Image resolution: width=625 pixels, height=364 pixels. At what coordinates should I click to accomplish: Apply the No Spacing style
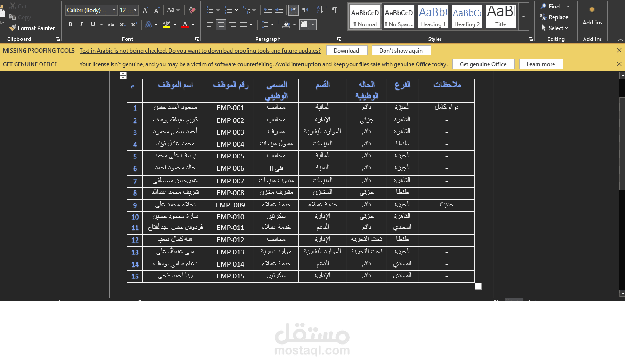pos(399,17)
